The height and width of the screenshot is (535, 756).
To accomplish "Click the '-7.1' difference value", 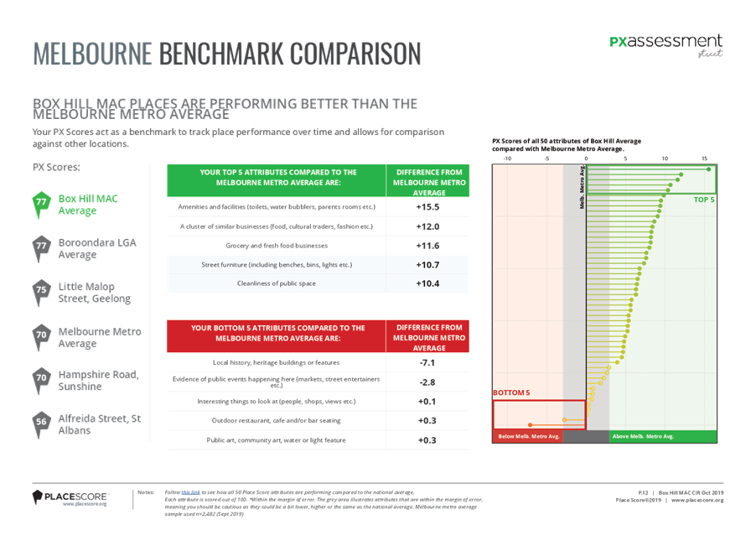I will tap(427, 363).
